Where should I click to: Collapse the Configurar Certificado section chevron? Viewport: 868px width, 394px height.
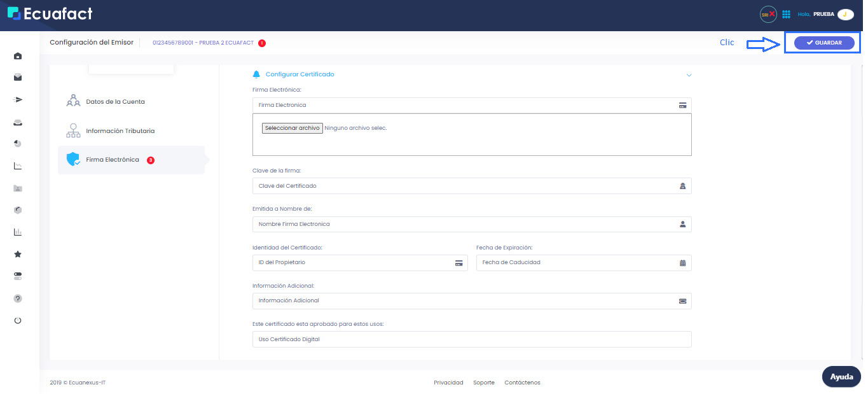tap(689, 74)
